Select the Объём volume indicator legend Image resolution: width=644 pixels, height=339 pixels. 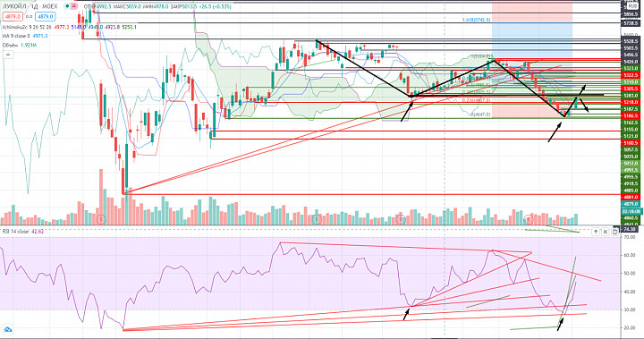[11, 46]
